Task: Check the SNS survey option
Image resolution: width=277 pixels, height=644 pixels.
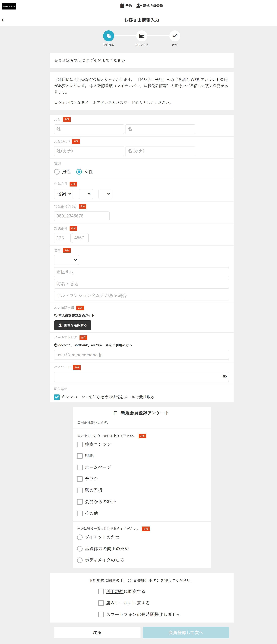Action: [80, 456]
